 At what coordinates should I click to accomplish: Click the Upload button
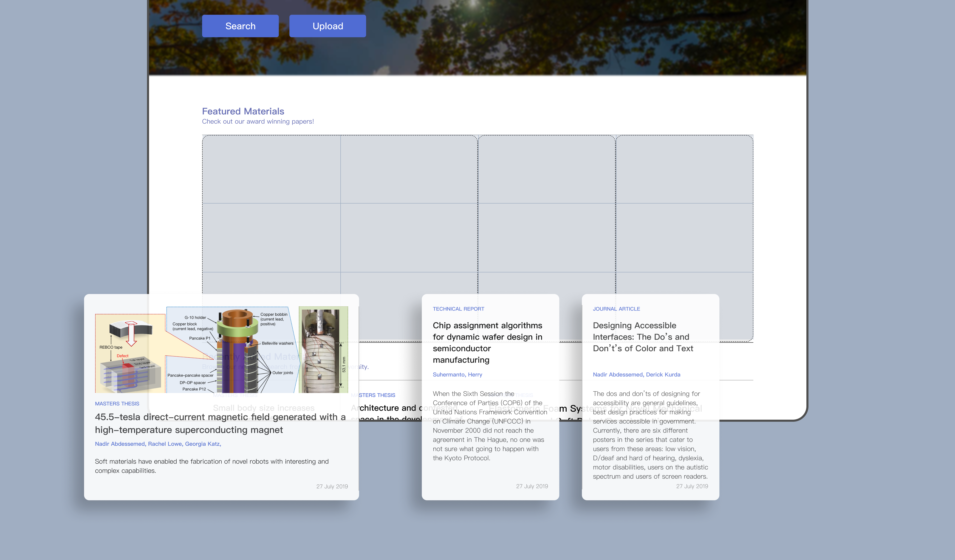328,26
